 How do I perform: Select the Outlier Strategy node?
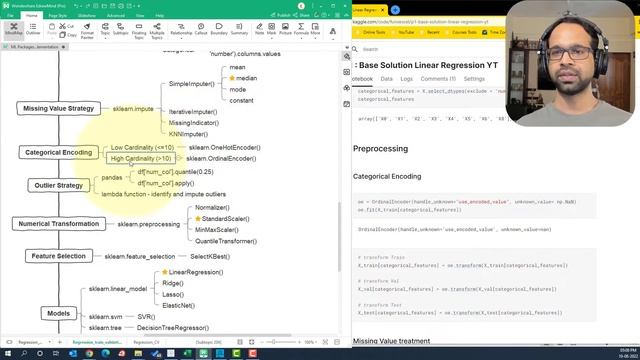[x=58, y=185]
